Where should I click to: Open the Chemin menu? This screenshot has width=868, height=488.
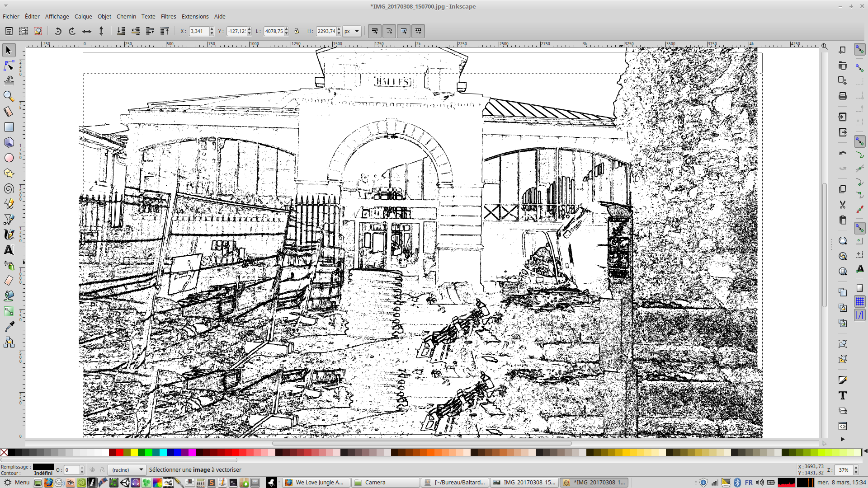pos(126,16)
